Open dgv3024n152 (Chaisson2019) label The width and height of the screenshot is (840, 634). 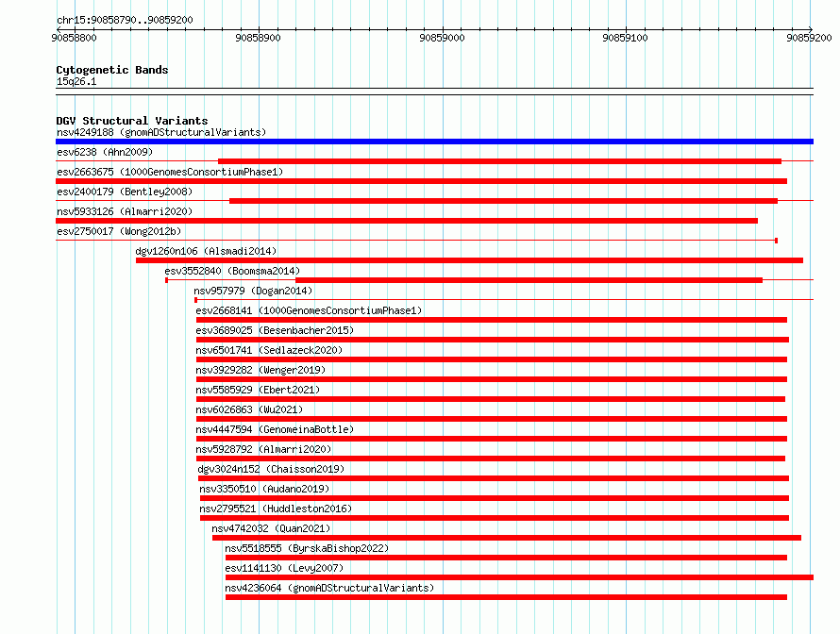[x=271, y=469]
